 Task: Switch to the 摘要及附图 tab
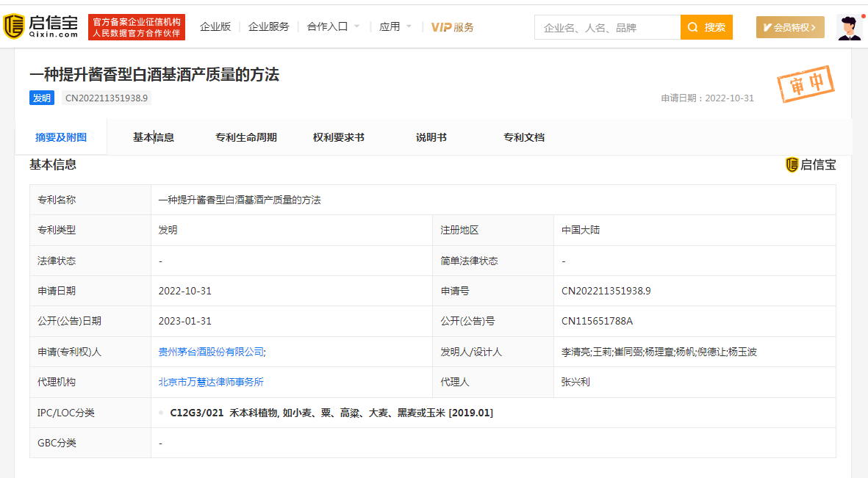(x=61, y=137)
